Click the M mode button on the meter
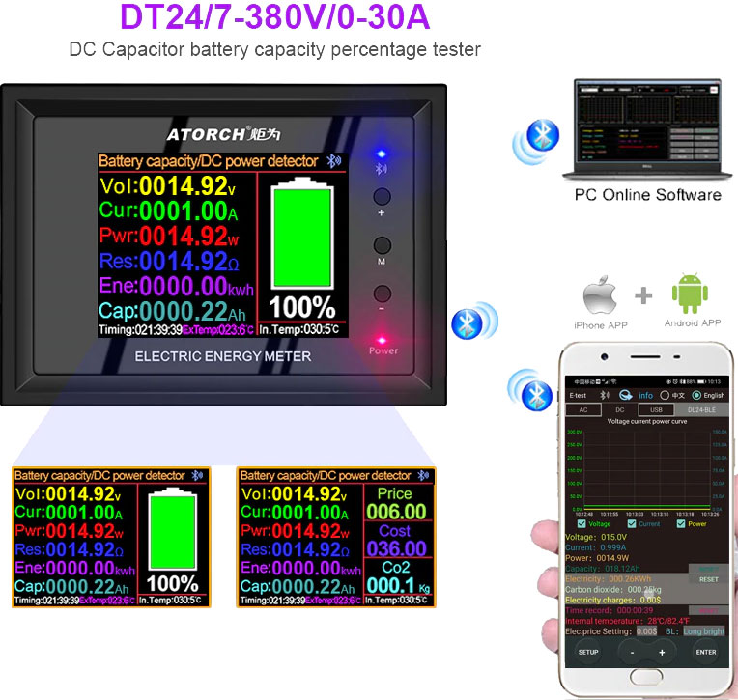 [382, 245]
